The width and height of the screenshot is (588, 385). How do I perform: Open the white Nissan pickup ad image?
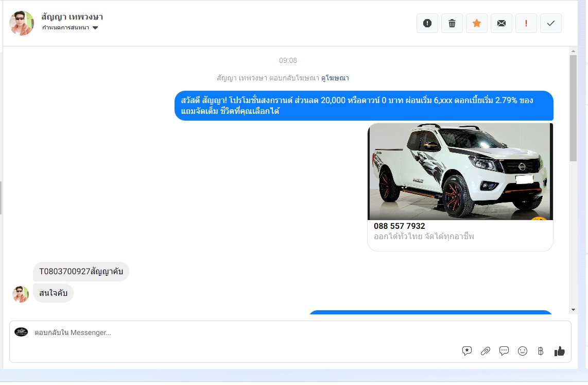460,172
